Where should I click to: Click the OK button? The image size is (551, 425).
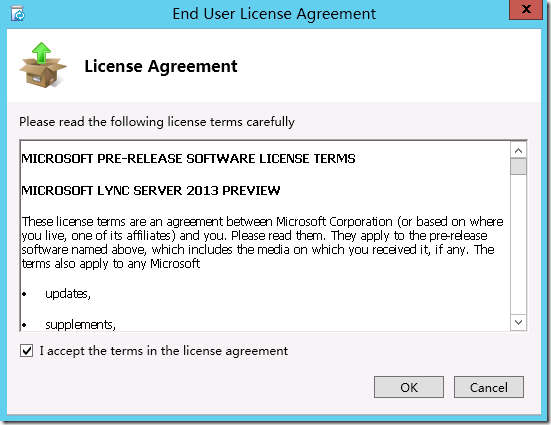pyautogui.click(x=409, y=387)
